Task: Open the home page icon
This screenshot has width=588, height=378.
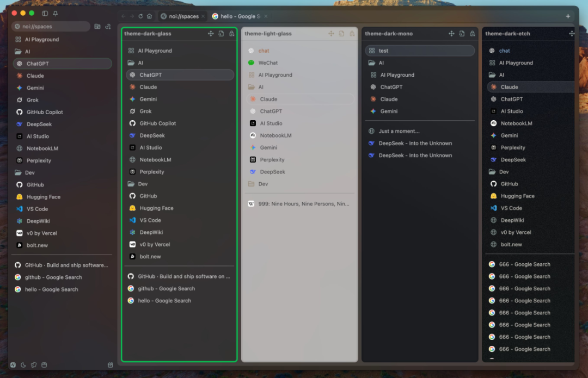Action: tap(149, 16)
